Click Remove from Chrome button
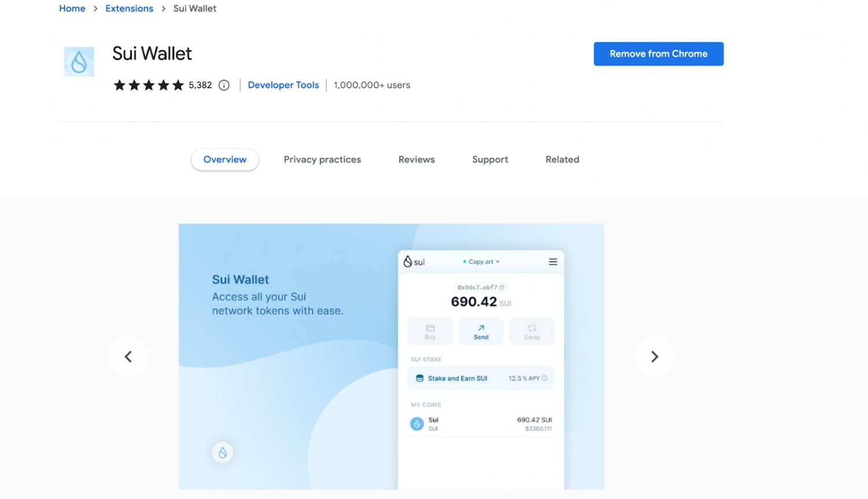The width and height of the screenshot is (868, 499). point(659,54)
